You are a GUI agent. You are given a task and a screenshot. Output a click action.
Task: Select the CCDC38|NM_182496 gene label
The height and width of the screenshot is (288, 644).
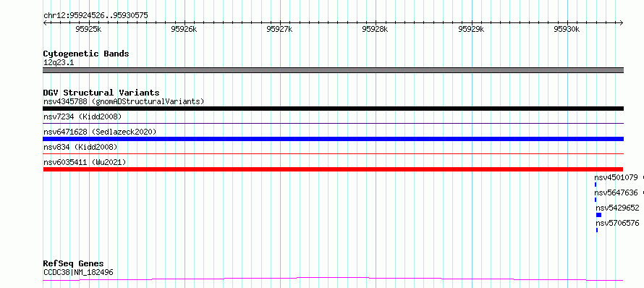(78, 272)
